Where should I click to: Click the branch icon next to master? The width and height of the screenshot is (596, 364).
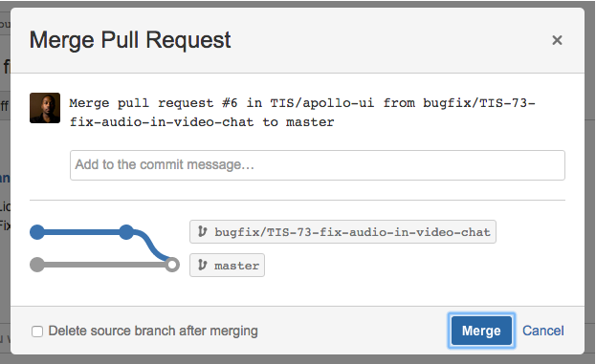pos(203,265)
